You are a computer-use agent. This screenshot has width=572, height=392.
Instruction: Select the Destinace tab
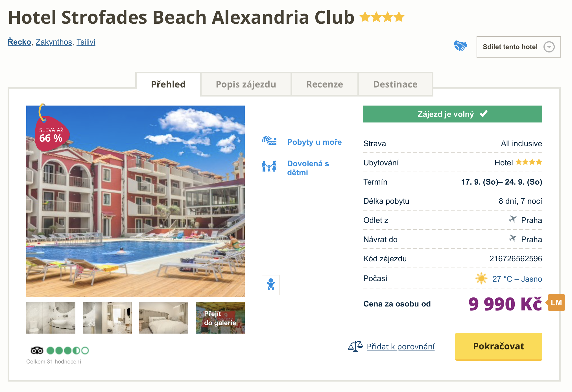[395, 84]
